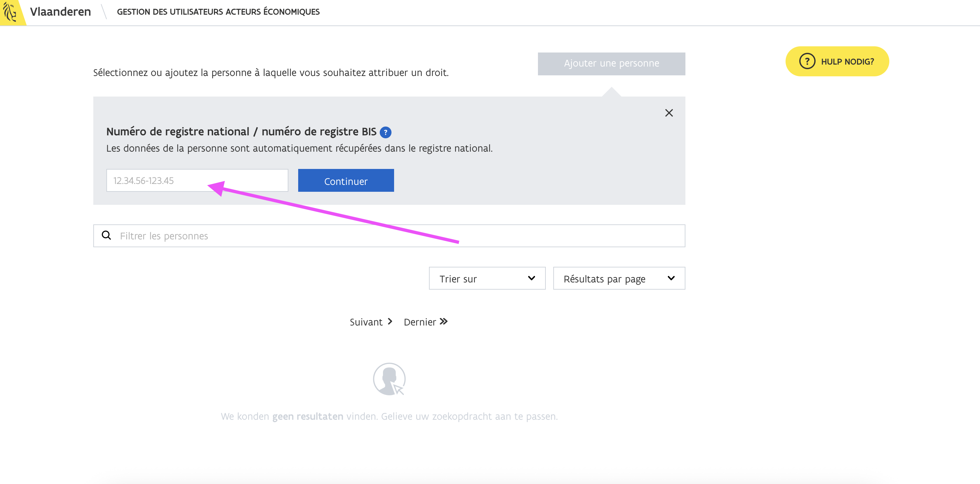Click the Ajouter une personne button
The image size is (980, 484).
[611, 64]
